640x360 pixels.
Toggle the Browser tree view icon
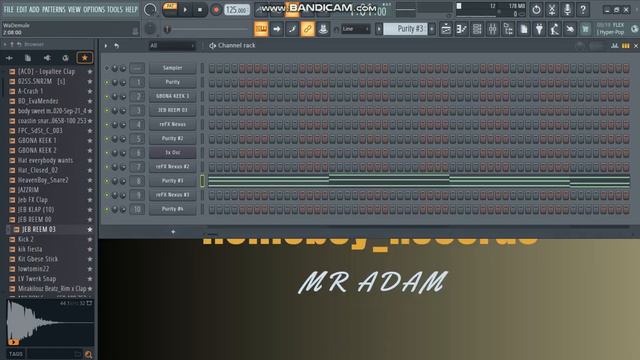coord(508,29)
